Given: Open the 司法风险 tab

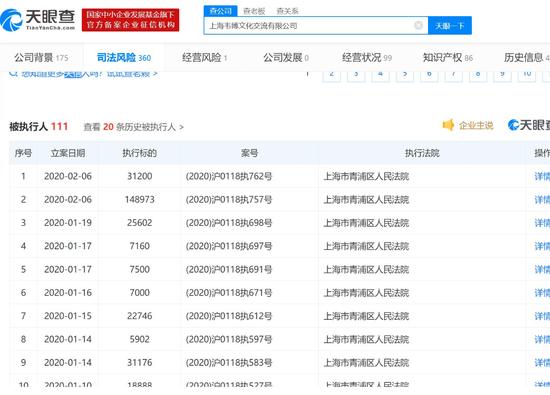Looking at the screenshot, I should click(x=124, y=58).
